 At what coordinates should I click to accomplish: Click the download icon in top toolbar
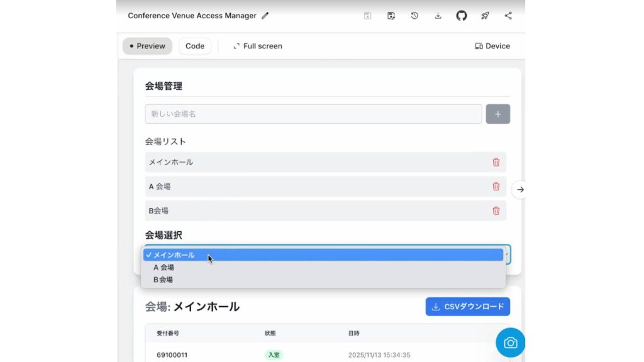438,16
